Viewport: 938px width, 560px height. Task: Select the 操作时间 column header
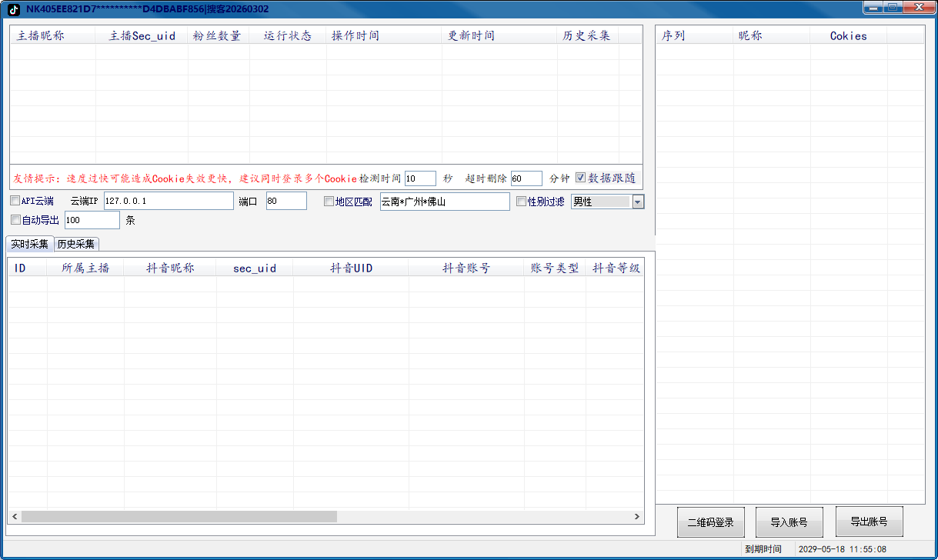tap(384, 35)
